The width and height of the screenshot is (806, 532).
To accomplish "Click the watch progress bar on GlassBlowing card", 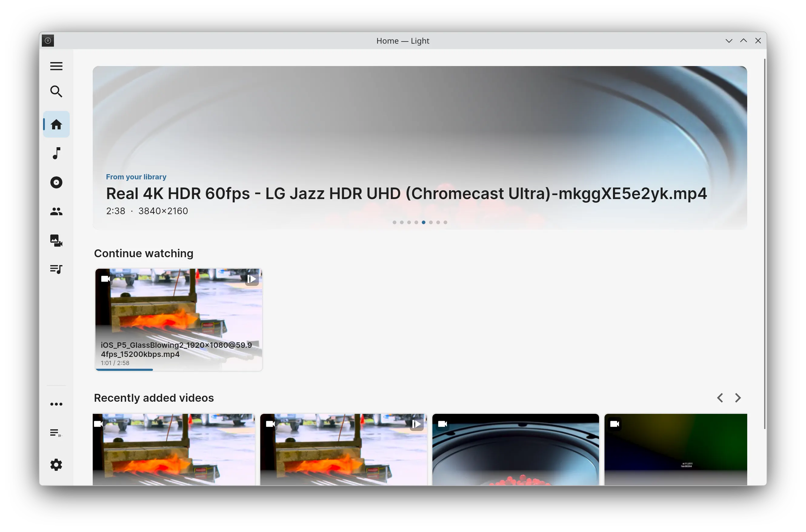I will pyautogui.click(x=124, y=370).
